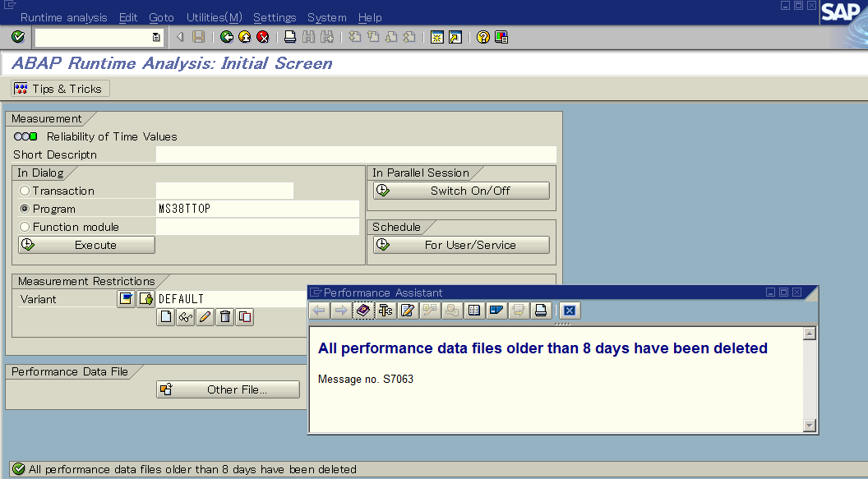Select the Function module radio button
The image size is (868, 479).
(25, 227)
